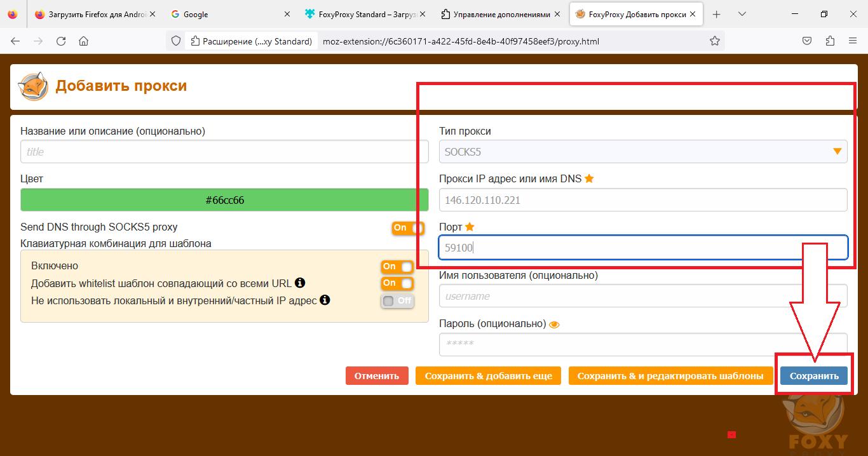Bookmark this page with the star icon
The height and width of the screenshot is (456, 868).
(x=715, y=41)
